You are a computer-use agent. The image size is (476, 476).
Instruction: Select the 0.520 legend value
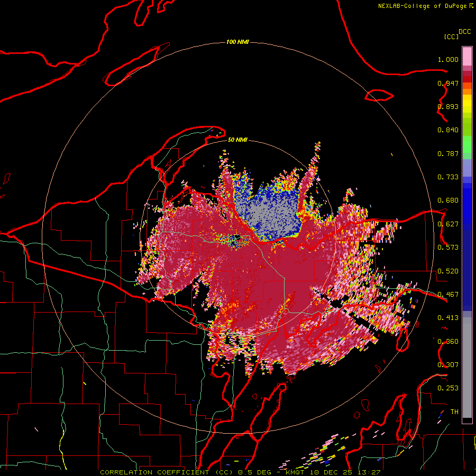pos(448,271)
